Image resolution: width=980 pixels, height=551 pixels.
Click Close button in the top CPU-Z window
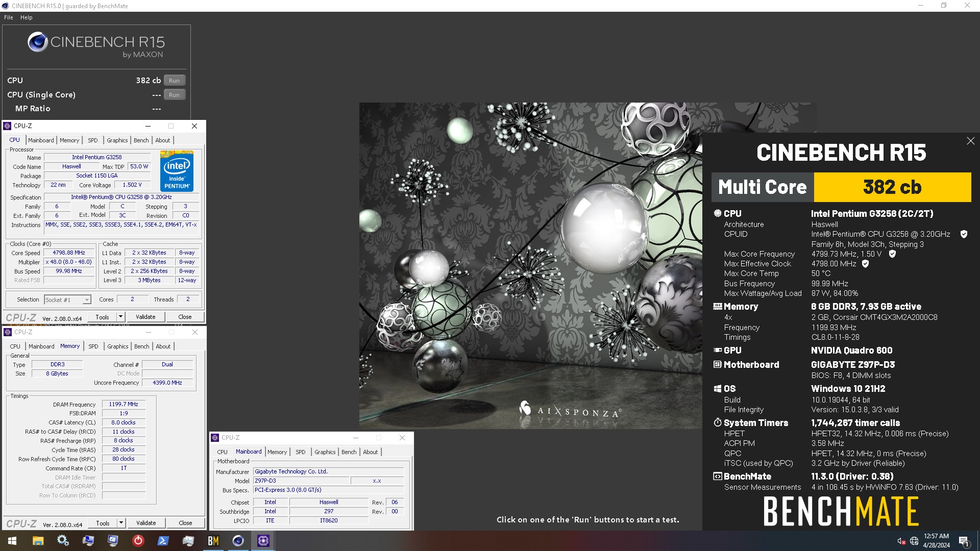coord(185,317)
